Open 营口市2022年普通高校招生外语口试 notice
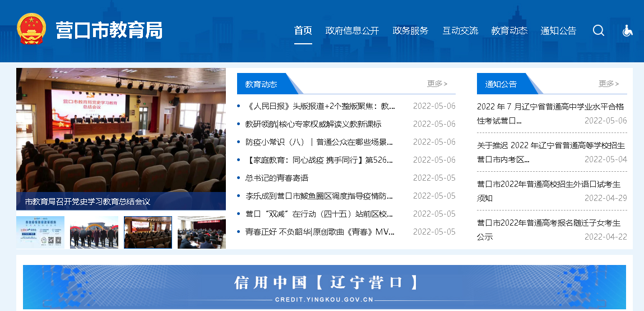The image size is (644, 311). click(x=548, y=191)
